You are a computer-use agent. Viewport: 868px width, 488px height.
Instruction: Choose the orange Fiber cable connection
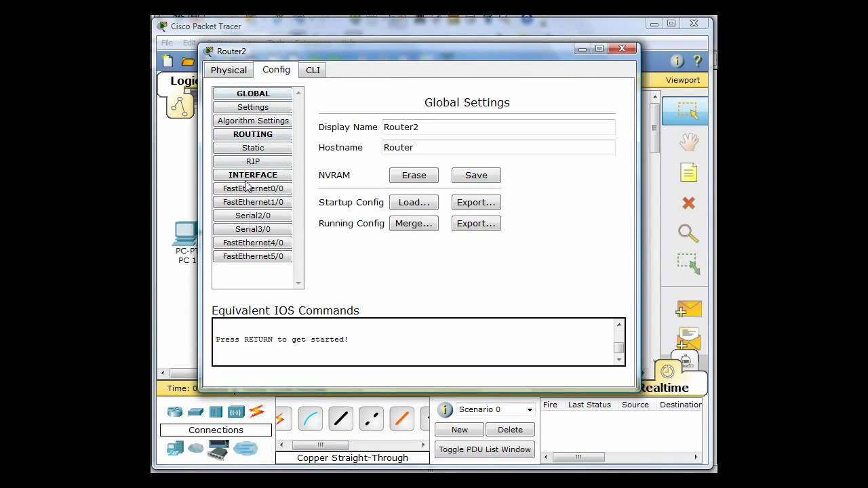[x=402, y=419]
